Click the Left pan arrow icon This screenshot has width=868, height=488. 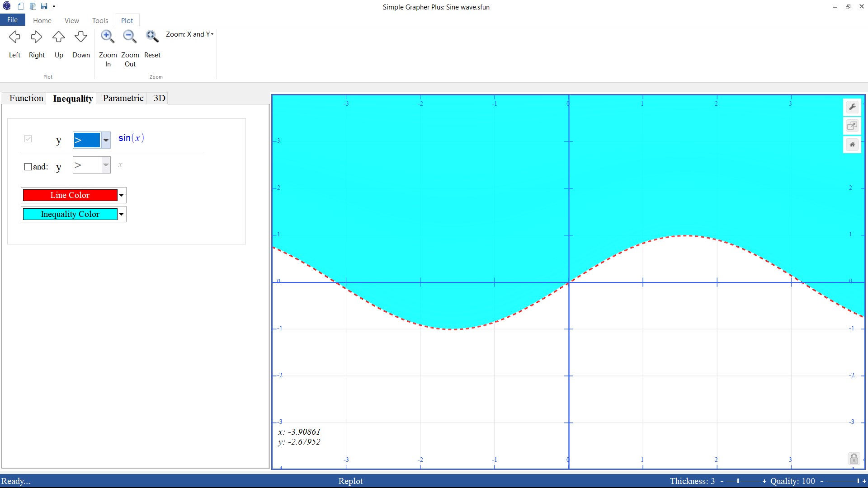coord(14,37)
